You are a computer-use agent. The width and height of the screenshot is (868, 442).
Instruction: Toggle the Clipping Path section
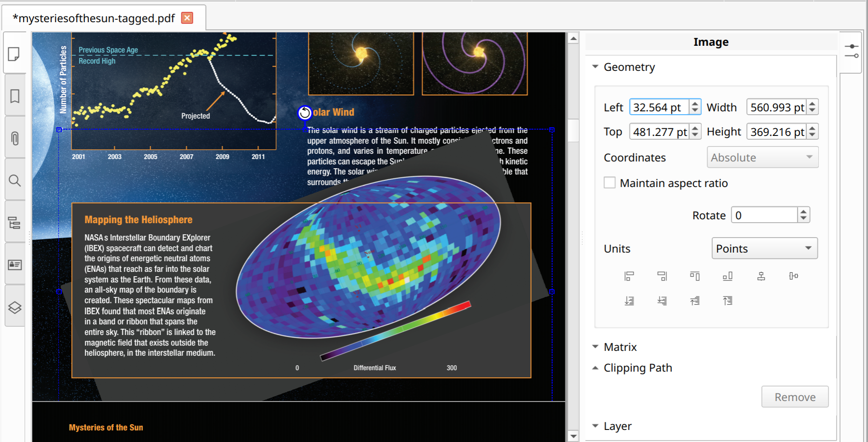595,368
